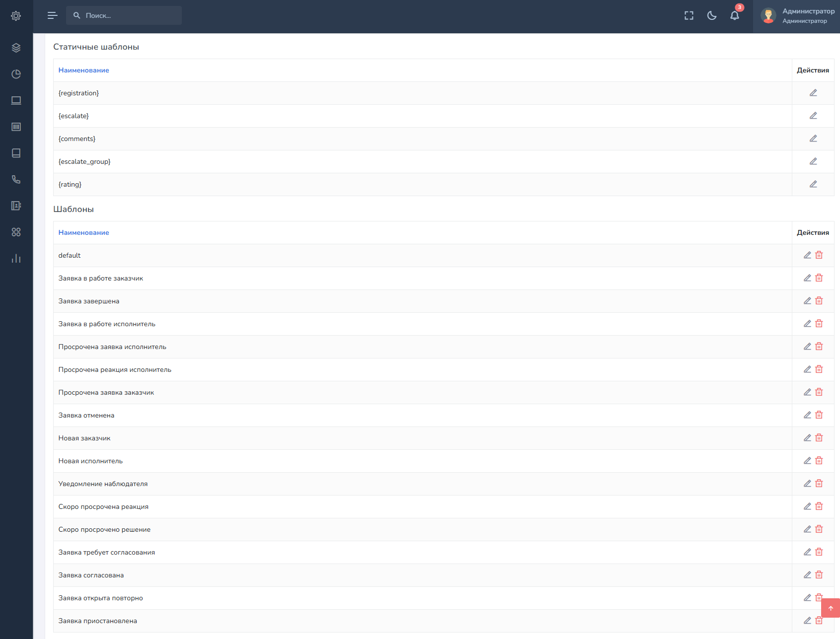The height and width of the screenshot is (639, 840).
Task: Open the Администратор user menu
Action: (797, 16)
